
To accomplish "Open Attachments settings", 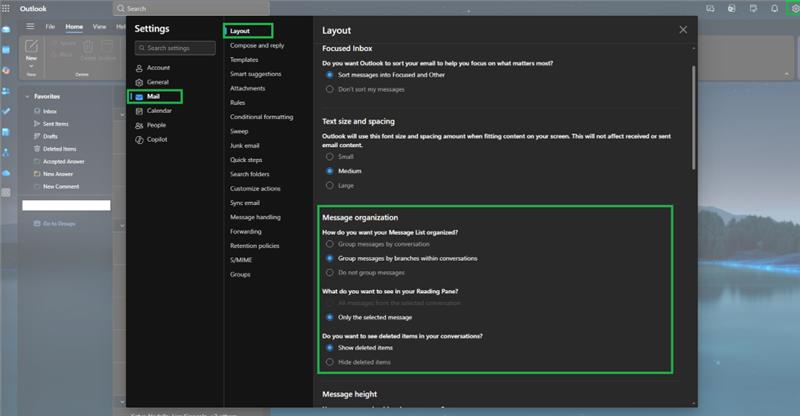I will pos(247,88).
